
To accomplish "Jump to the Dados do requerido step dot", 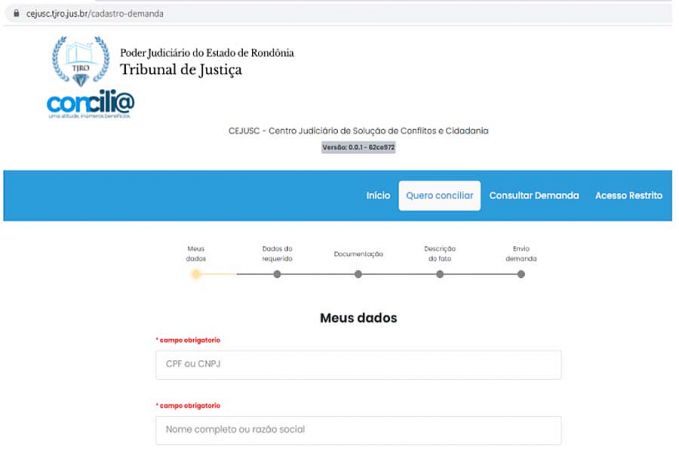I will point(277,274).
